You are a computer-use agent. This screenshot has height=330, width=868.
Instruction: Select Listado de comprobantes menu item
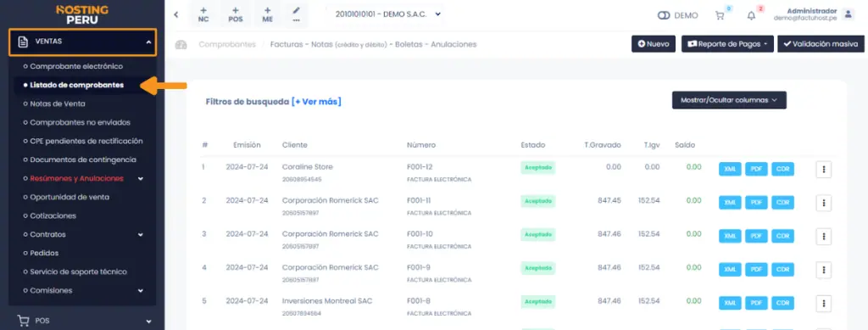77,86
